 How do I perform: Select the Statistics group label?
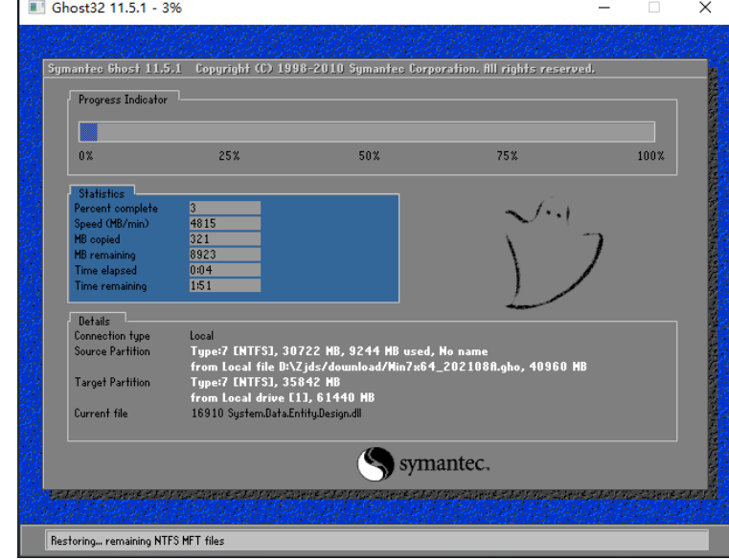102,193
